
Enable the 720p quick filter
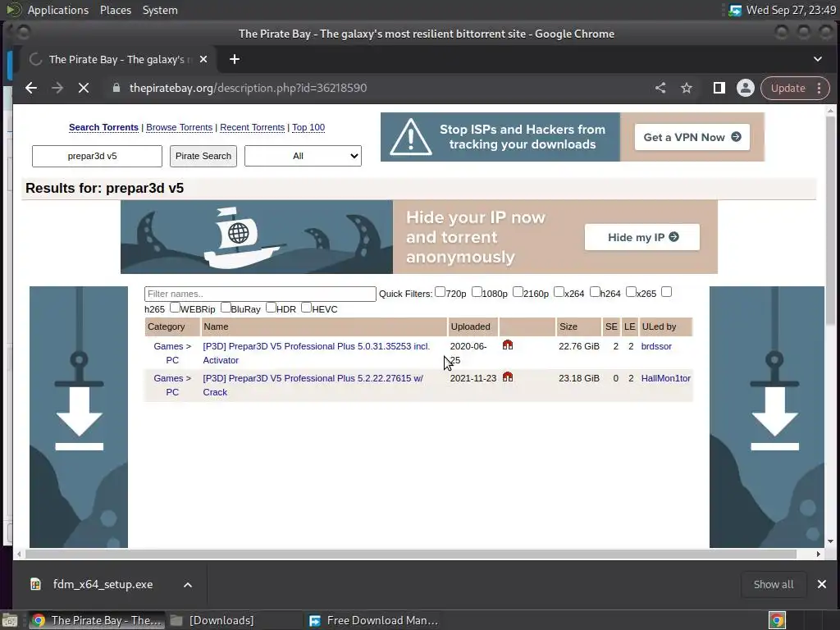[440, 292]
